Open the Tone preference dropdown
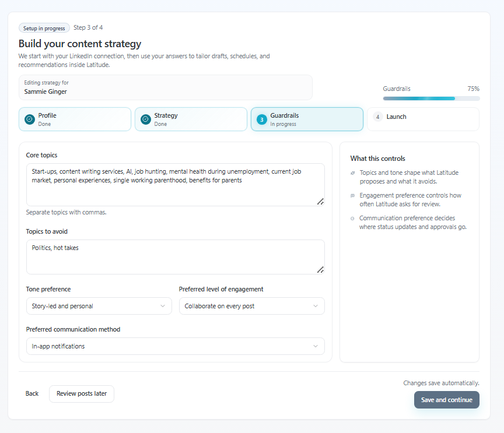The height and width of the screenshot is (433, 504). click(x=99, y=306)
